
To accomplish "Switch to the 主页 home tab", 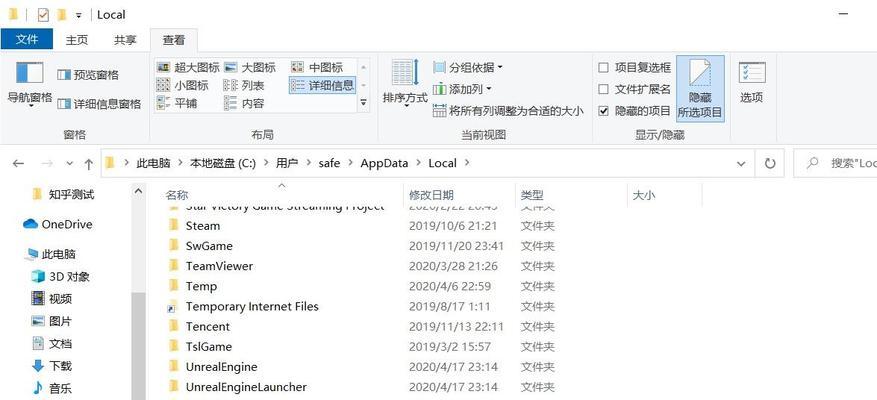I will 77,40.
